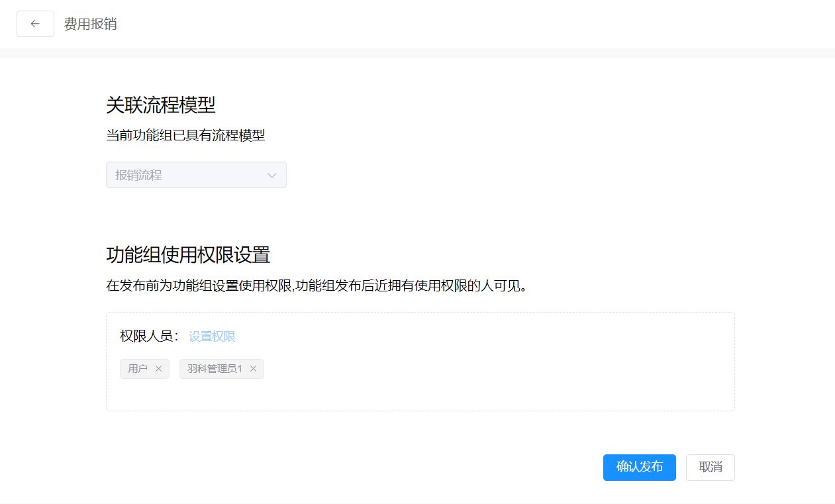The width and height of the screenshot is (835, 504).
Task: Click the description text starting with 在发布前
Action: click(317, 286)
